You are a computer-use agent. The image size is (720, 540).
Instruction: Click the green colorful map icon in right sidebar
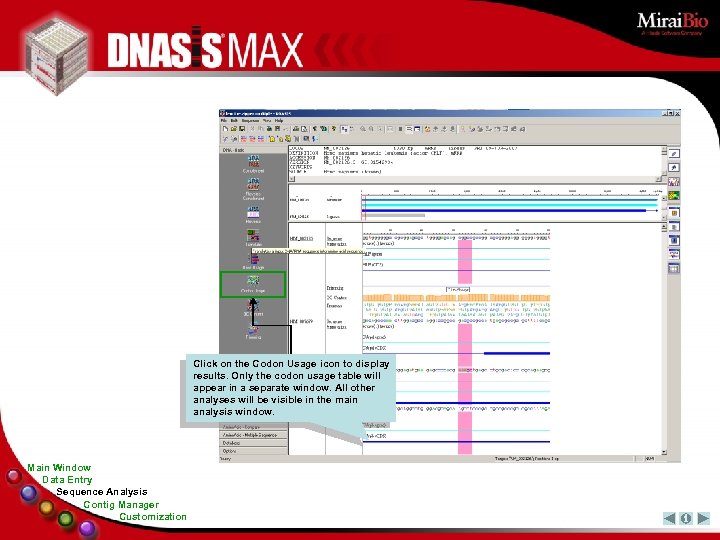pyautogui.click(x=674, y=196)
